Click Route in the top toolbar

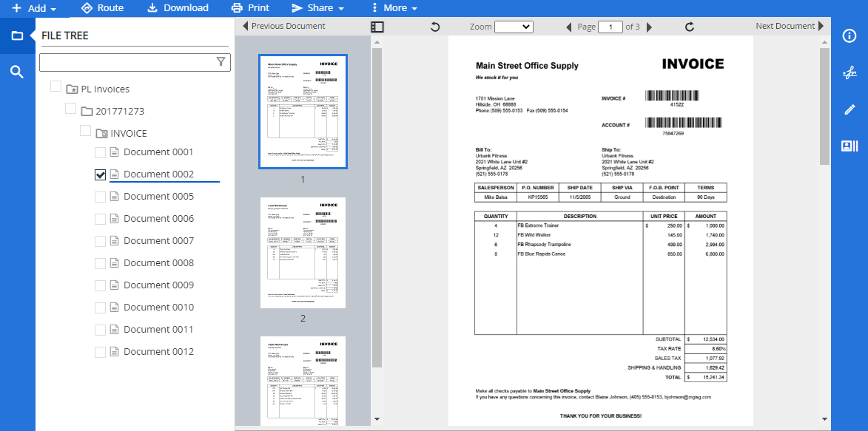(x=102, y=8)
